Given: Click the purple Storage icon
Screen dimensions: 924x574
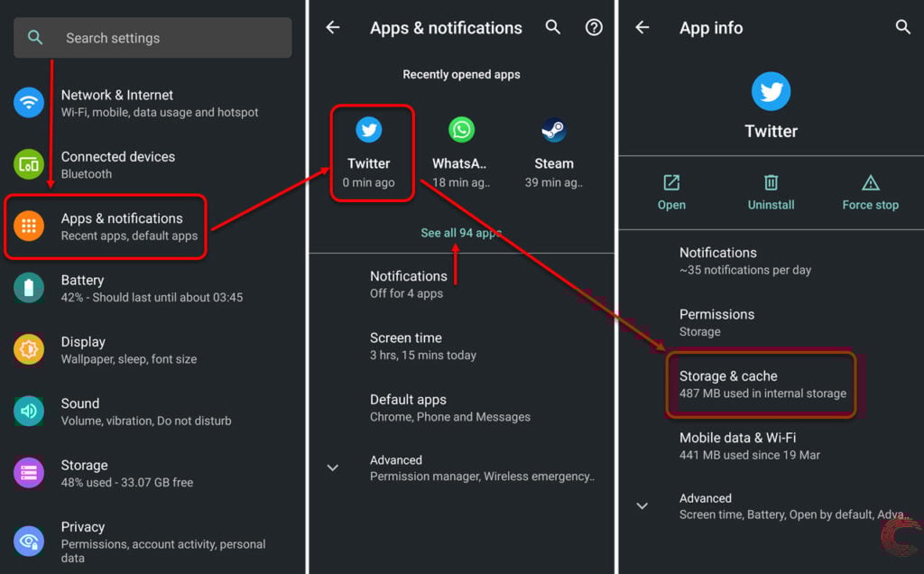Looking at the screenshot, I should [29, 473].
